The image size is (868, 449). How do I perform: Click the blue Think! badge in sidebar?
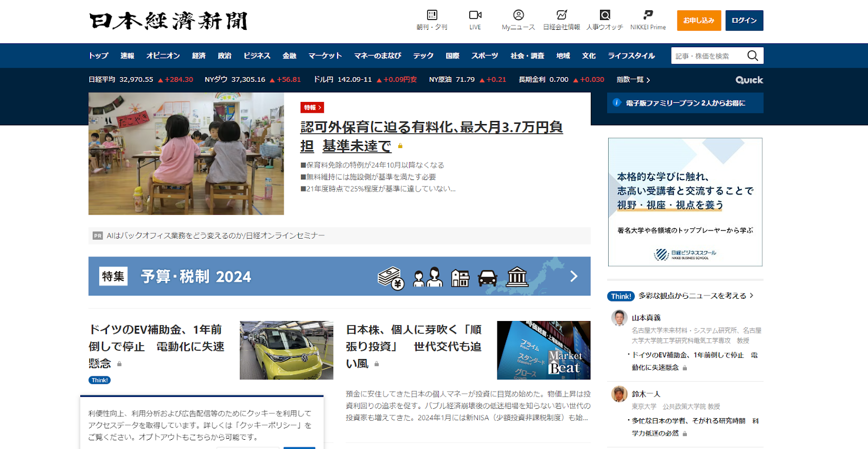click(x=621, y=296)
